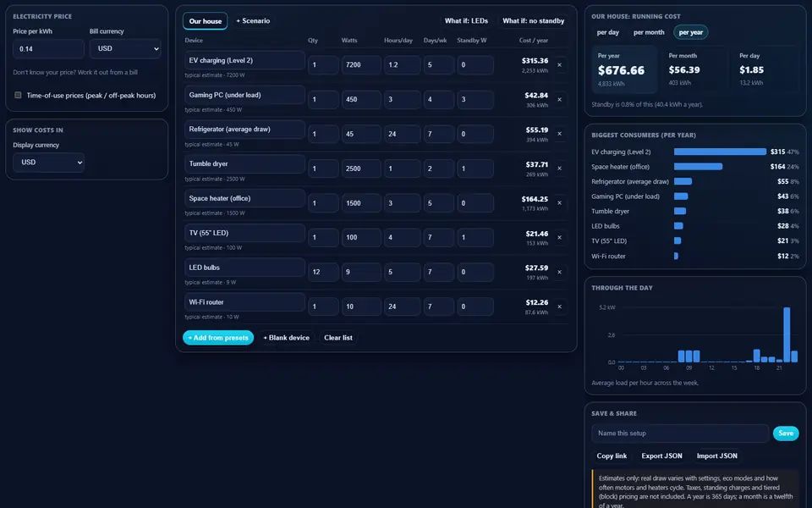Remove the TV (55" LED) row
Image resolution: width=812 pixels, height=508 pixels.
559,237
